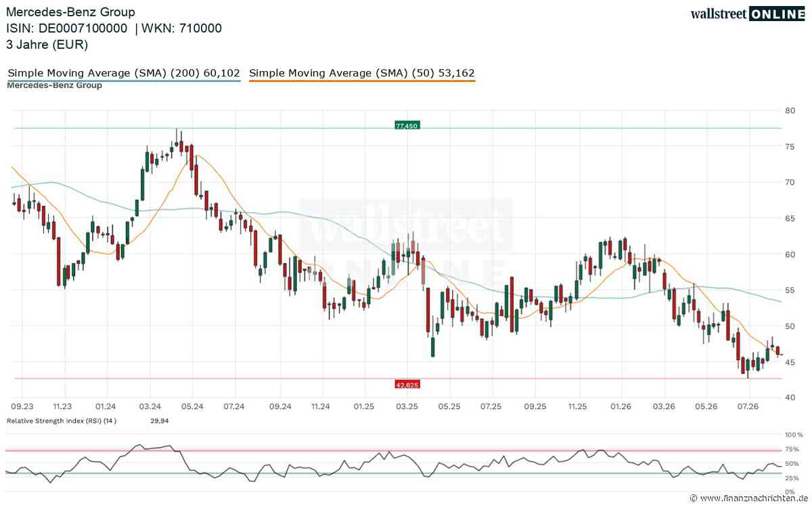
Task: Click the Relative Strength Index (RSI) (14) label
Action: pyautogui.click(x=62, y=421)
